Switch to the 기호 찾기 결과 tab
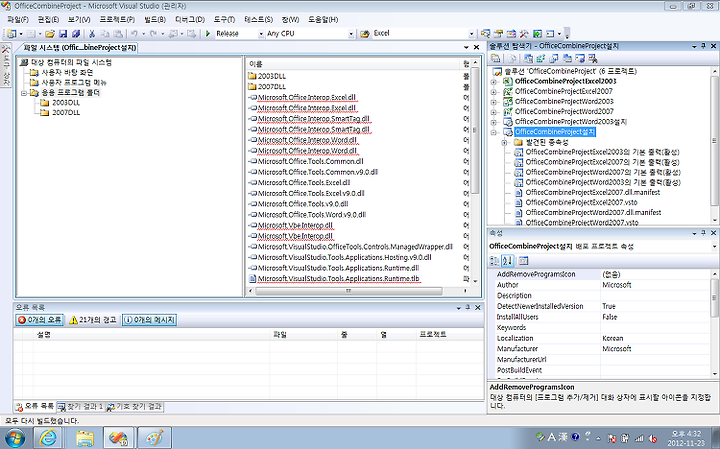The width and height of the screenshot is (720, 449). click(x=135, y=407)
